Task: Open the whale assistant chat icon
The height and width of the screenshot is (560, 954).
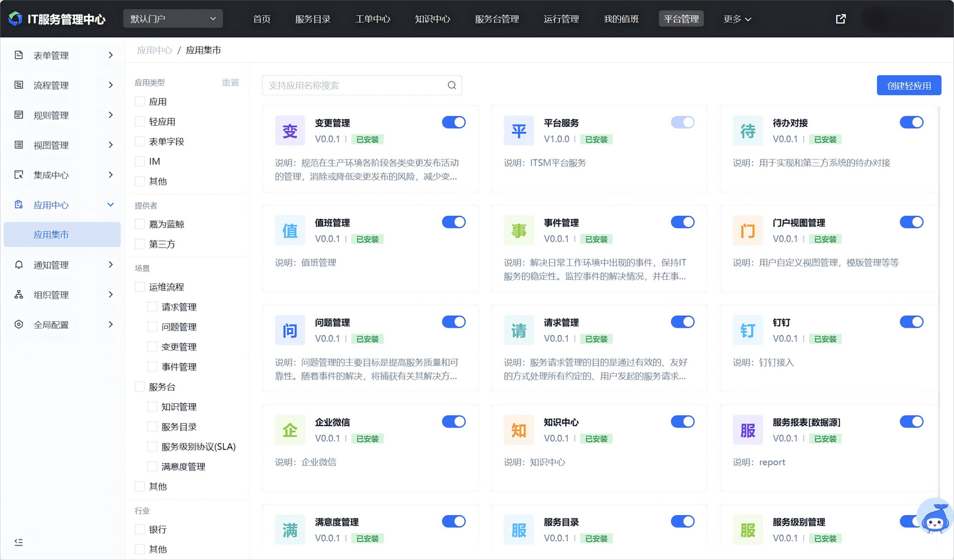Action: (935, 518)
